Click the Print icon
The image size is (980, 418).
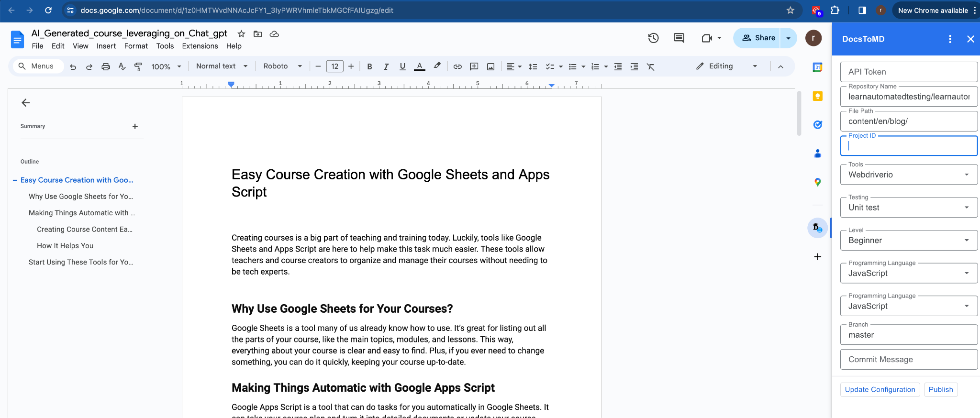[x=106, y=67]
